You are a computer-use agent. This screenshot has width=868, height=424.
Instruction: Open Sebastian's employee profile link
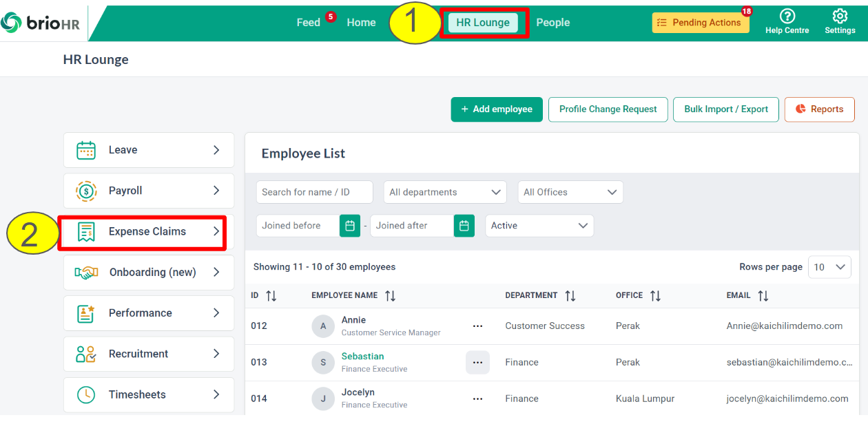[362, 357]
